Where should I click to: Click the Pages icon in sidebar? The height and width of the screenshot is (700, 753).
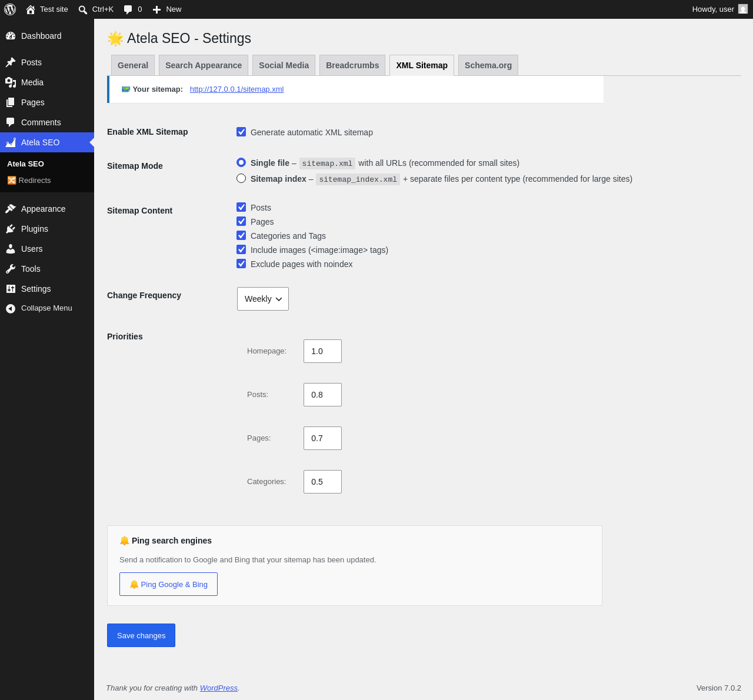point(11,102)
